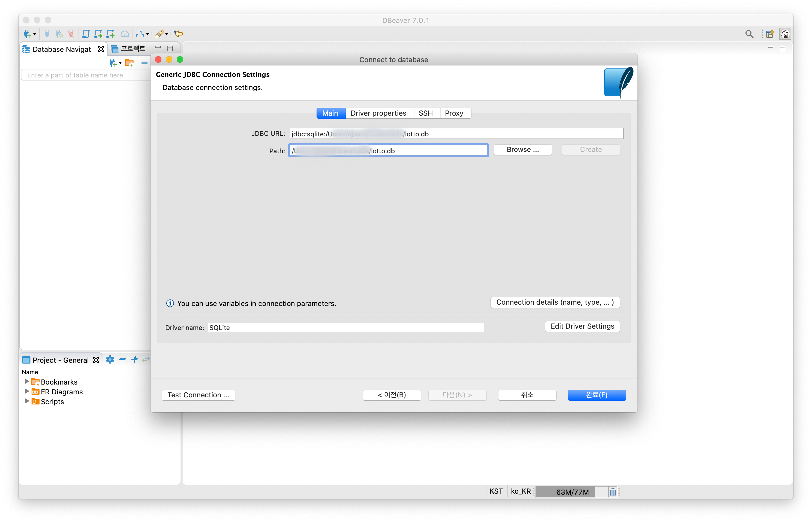Click the navigate back arrow icon in toolbar
The image size is (812, 522).
click(x=178, y=34)
